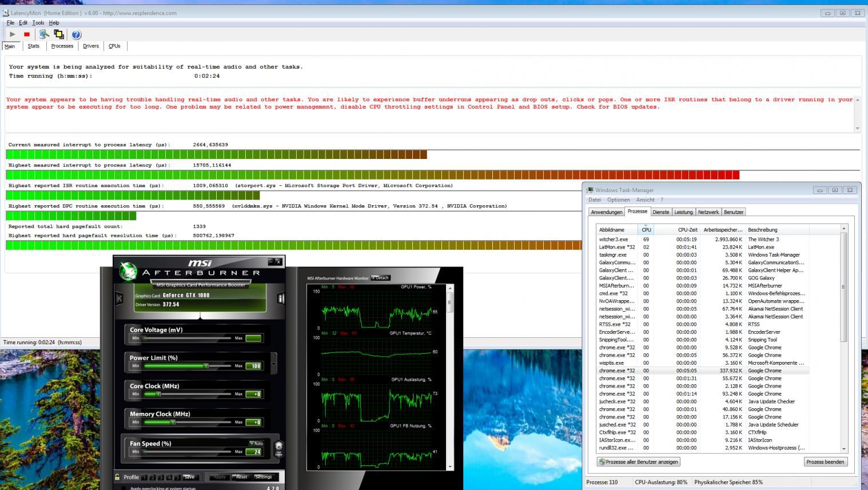
Task: Open Afterburner Settings
Action: 264,477
